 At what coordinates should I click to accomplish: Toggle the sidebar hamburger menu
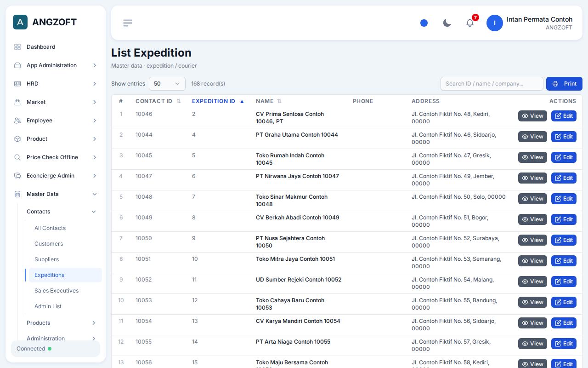click(x=128, y=23)
